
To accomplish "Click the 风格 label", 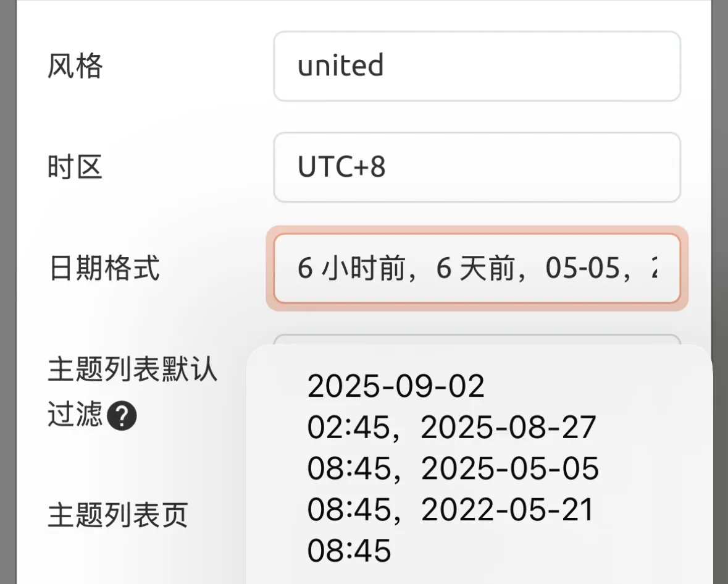I will [75, 66].
